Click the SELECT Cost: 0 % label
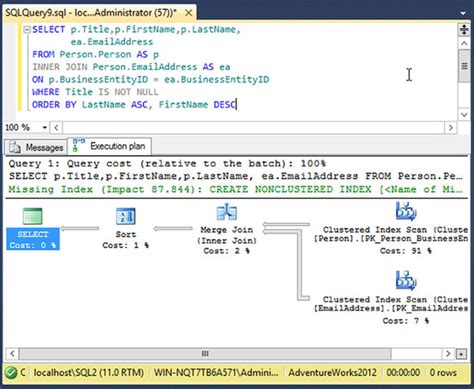The height and width of the screenshot is (389, 474). point(33,239)
